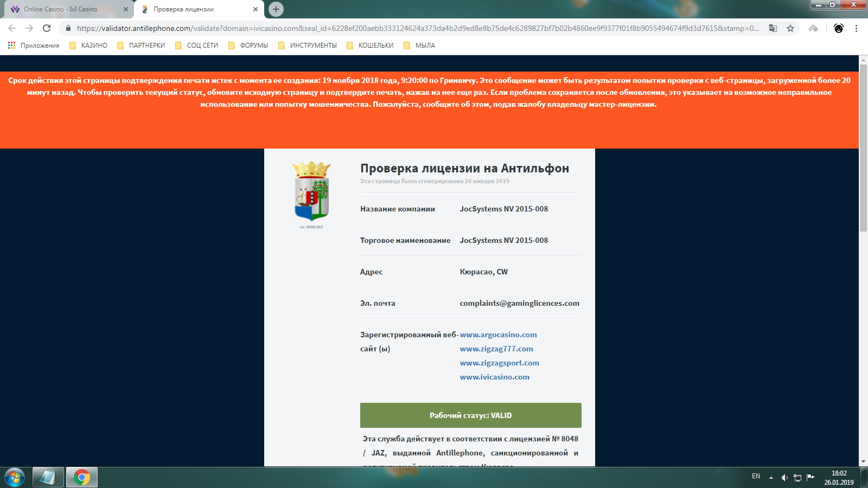Click the Эл. почта label
Screen dimensions: 868x488
(378, 303)
